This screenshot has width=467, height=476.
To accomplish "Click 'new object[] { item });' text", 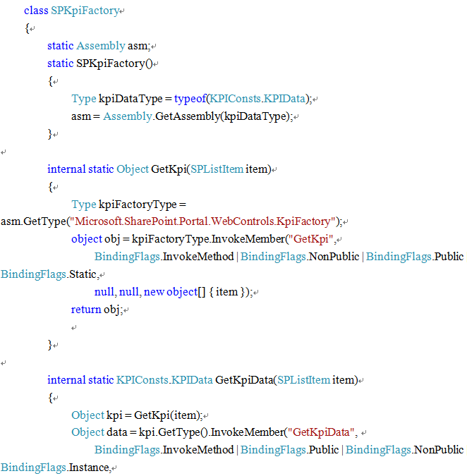I will point(198,292).
